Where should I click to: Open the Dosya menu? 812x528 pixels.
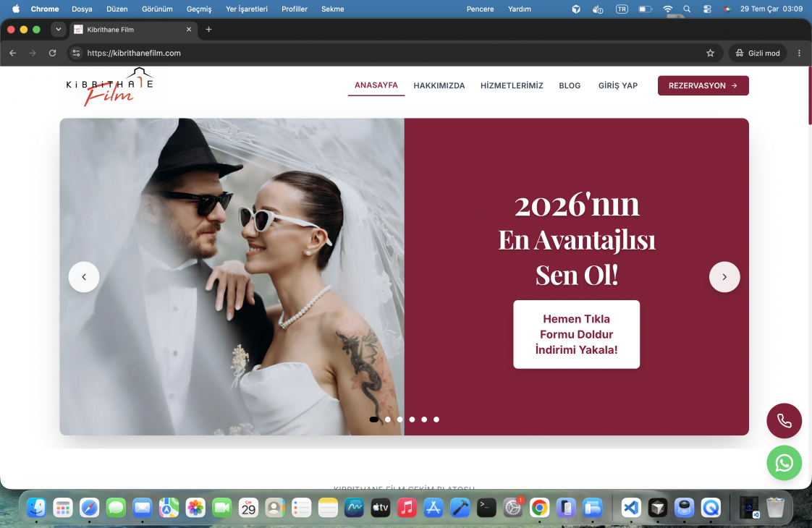tap(82, 9)
